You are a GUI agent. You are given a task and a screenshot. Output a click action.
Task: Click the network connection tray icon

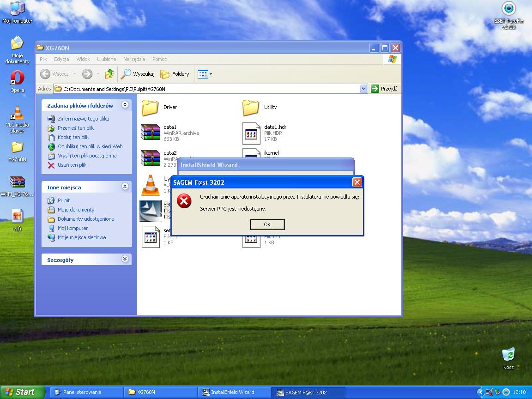pyautogui.click(x=489, y=392)
